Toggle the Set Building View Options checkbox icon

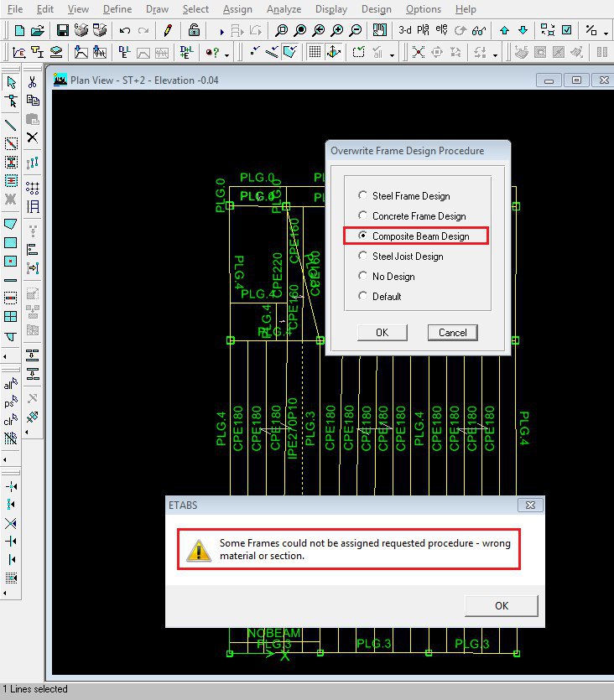pyautogui.click(x=567, y=30)
